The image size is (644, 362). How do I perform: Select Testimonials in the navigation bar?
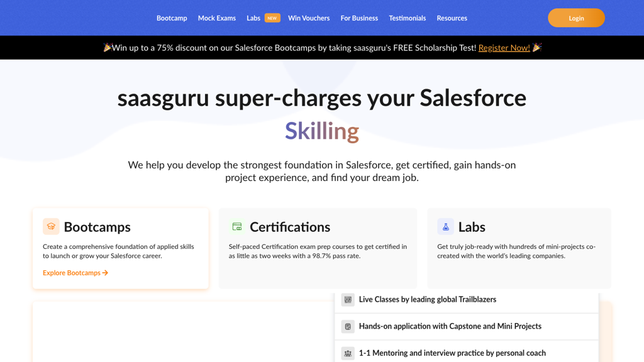pos(407,18)
